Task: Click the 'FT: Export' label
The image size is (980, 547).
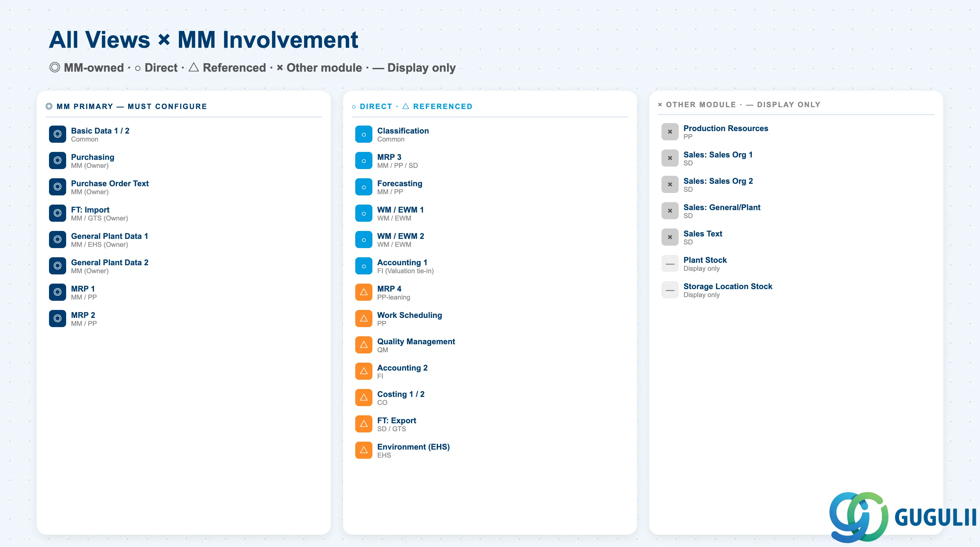Action: click(397, 420)
